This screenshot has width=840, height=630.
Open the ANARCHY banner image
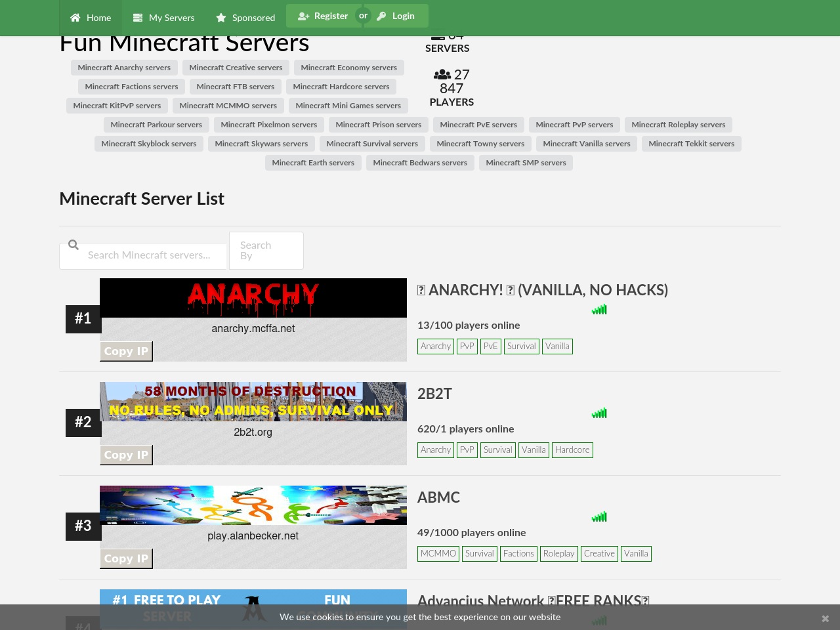[253, 298]
